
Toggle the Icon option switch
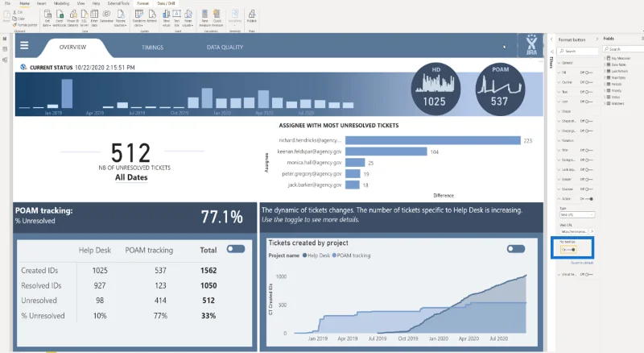(589, 102)
